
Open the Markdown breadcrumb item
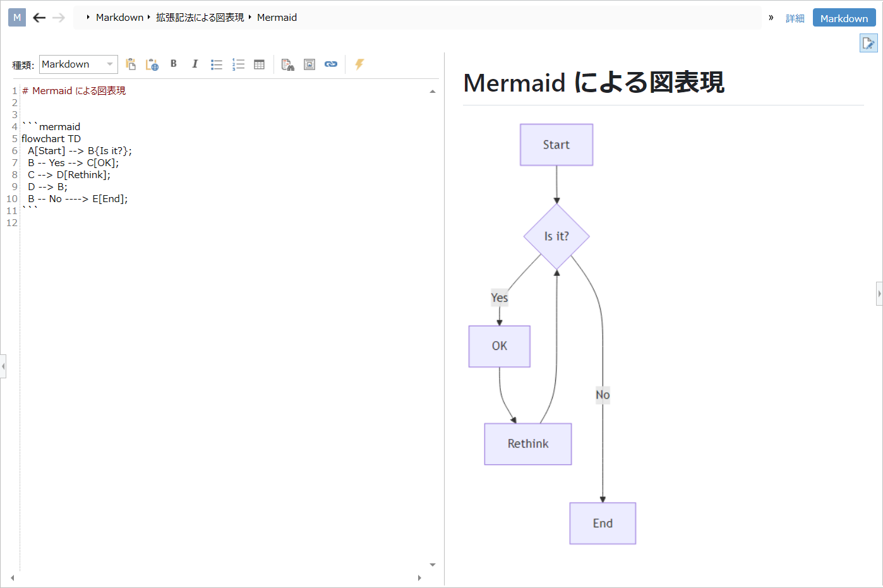tap(119, 18)
